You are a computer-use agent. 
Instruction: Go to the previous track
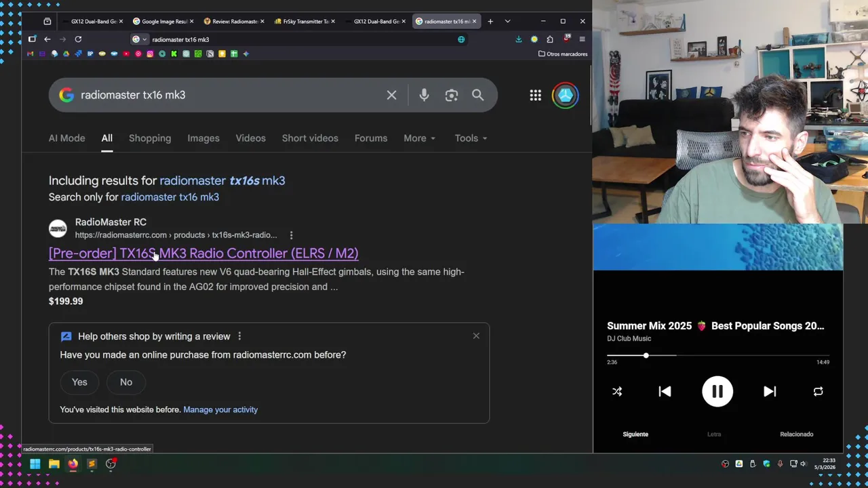665,391
